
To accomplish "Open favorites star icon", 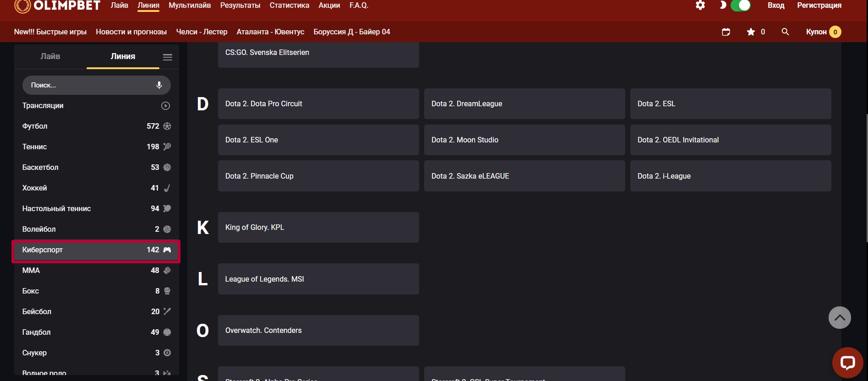I will [x=751, y=32].
